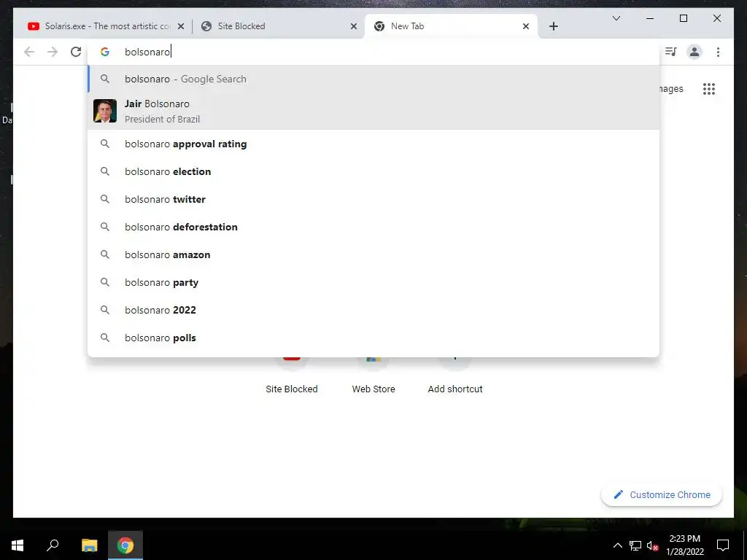Select Jair Bolsonaro President of Brazil suggestion
This screenshot has height=560, width=747.
click(374, 111)
